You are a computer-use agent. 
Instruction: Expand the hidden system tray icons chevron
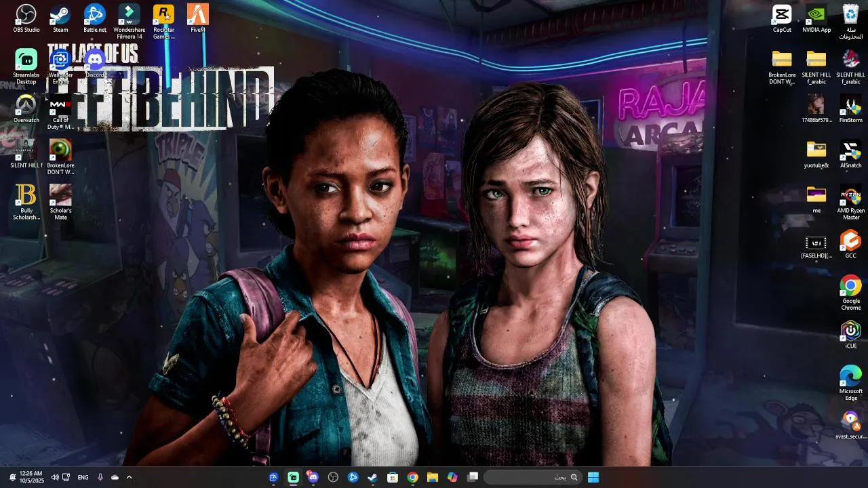129,477
